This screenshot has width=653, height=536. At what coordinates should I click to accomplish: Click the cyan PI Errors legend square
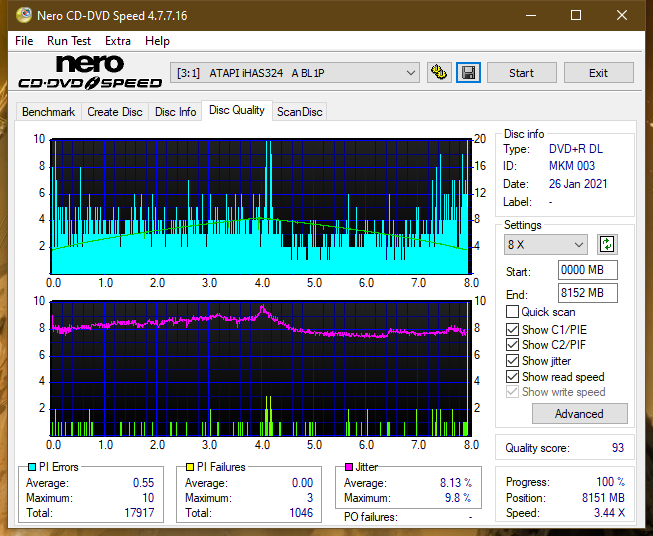31,467
